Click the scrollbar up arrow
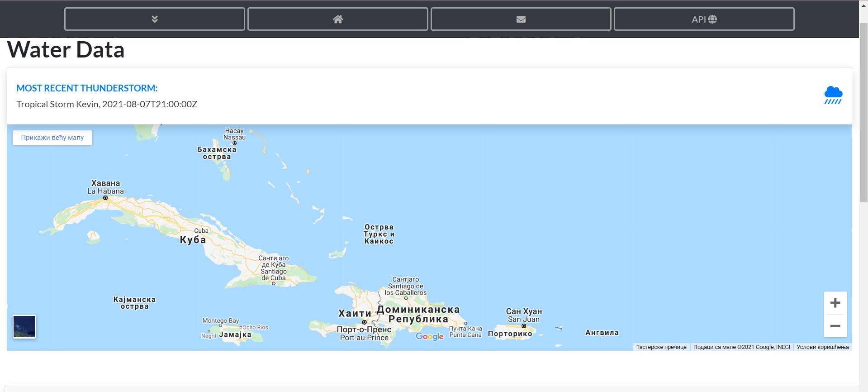868x392 pixels. pos(863,5)
